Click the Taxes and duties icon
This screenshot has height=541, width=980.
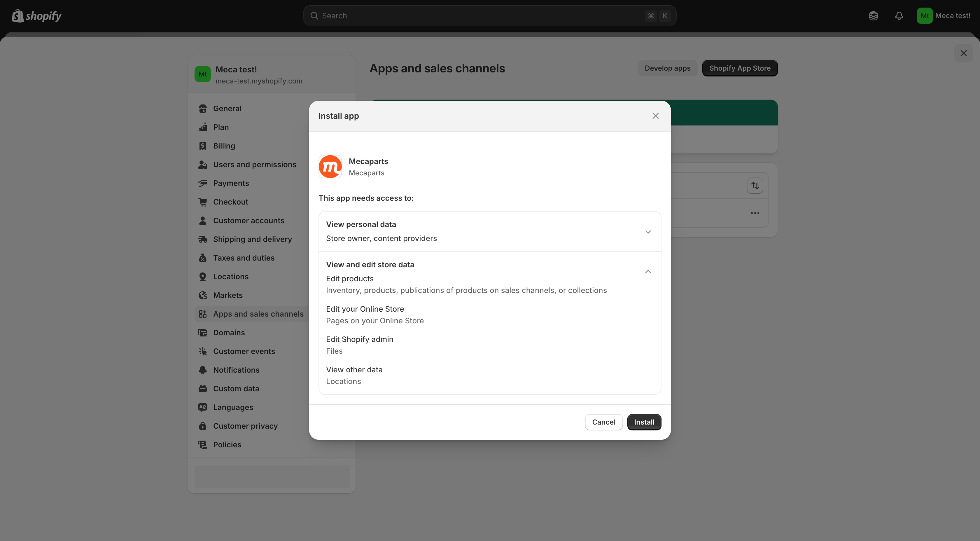(203, 258)
